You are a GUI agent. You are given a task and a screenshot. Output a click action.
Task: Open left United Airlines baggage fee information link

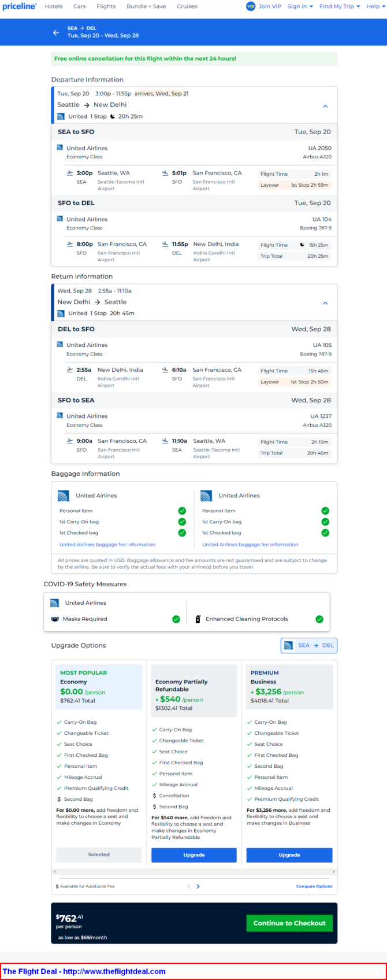point(107,544)
